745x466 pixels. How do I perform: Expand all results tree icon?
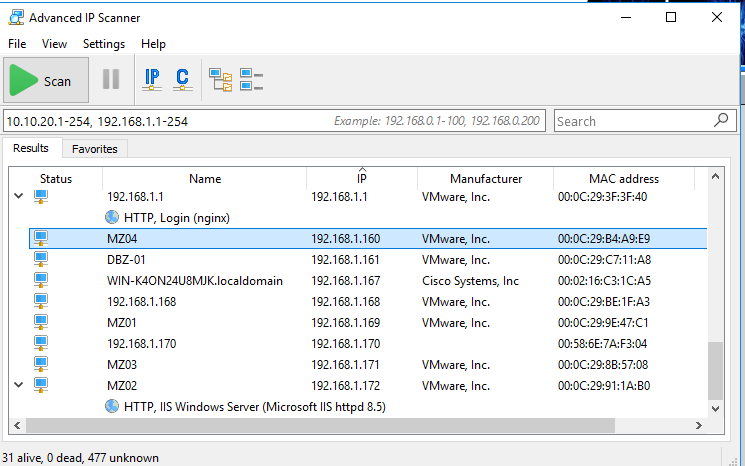221,80
